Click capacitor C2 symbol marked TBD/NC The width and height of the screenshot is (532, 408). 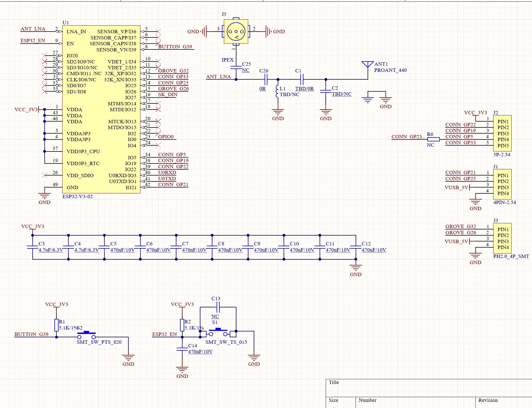point(326,91)
